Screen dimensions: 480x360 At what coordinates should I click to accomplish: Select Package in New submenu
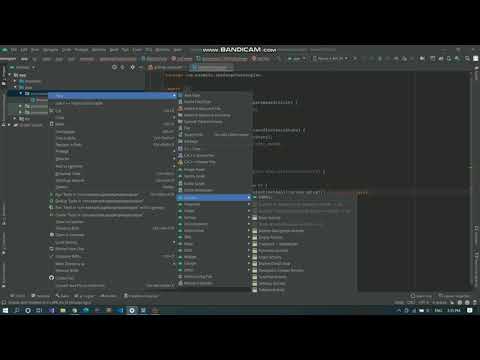pos(191,141)
